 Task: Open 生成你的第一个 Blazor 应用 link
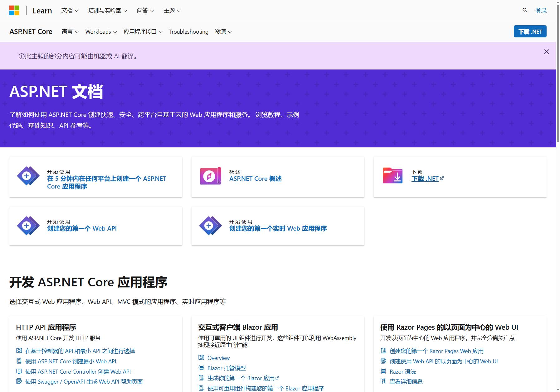(243, 378)
